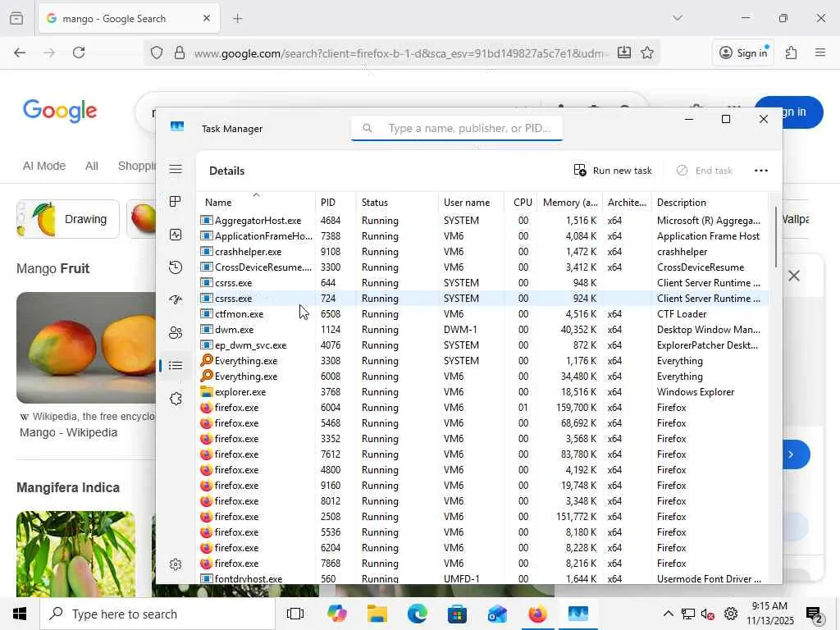840x630 pixels.
Task: Select the Details page icon in sidebar
Action: (176, 365)
